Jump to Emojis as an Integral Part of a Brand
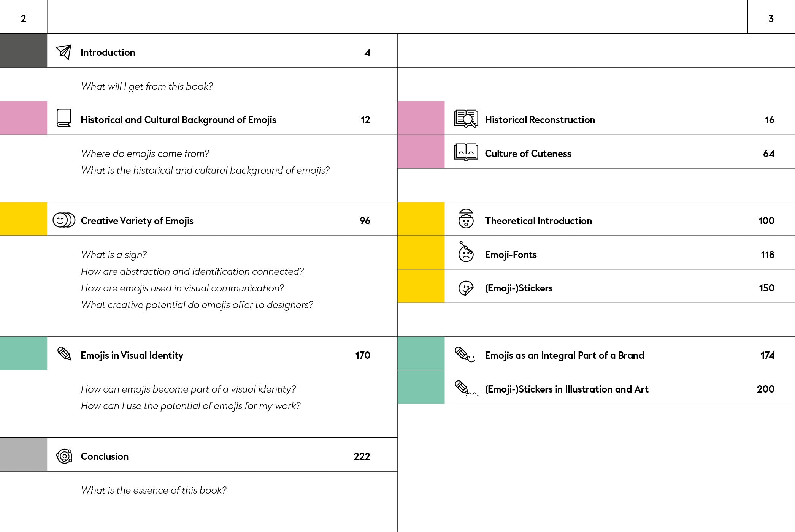 (x=564, y=355)
